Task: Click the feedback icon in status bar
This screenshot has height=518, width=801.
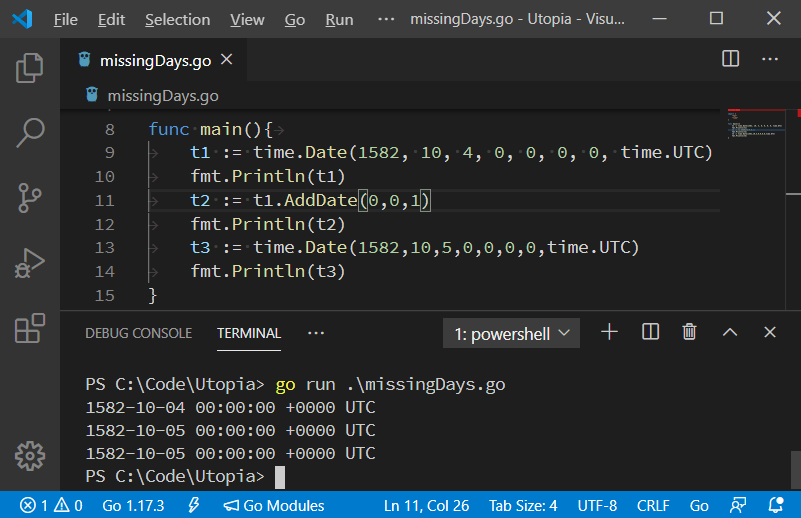Action: tap(738, 506)
